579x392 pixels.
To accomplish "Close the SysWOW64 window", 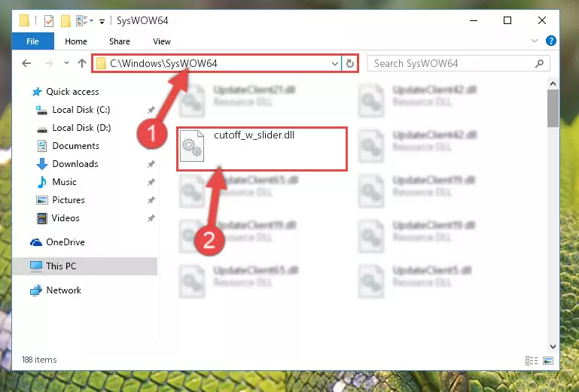I will tap(541, 20).
